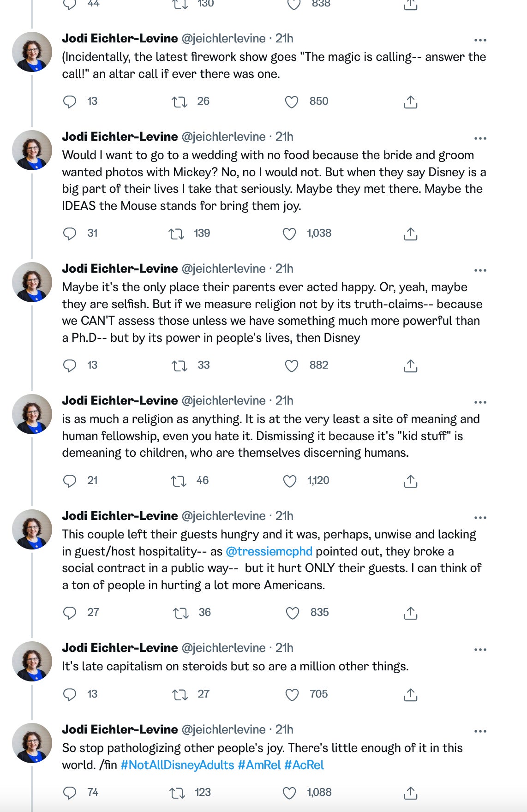Open the 21h timestamp of hungry guests tweet
Image resolution: width=527 pixels, height=812 pixels.
[284, 516]
